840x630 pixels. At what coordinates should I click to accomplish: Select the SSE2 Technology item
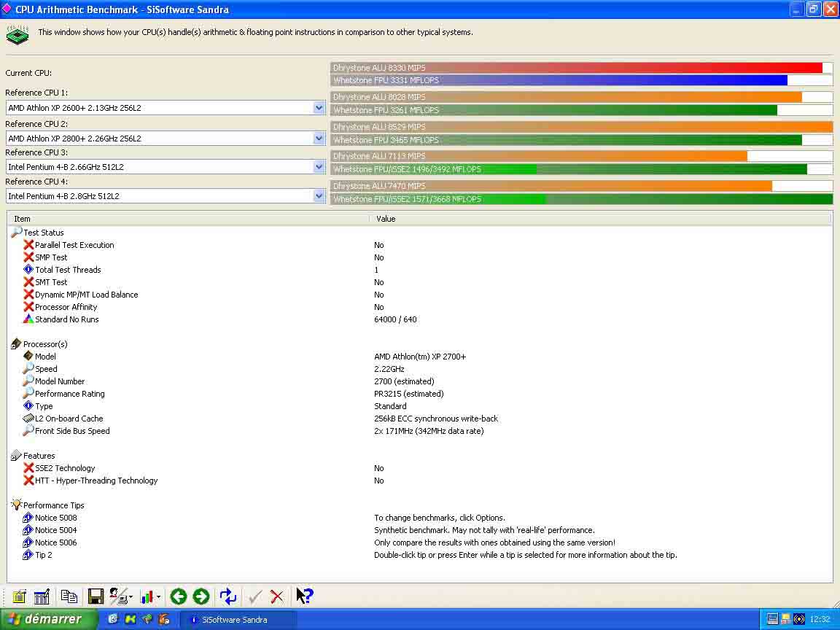coord(65,468)
